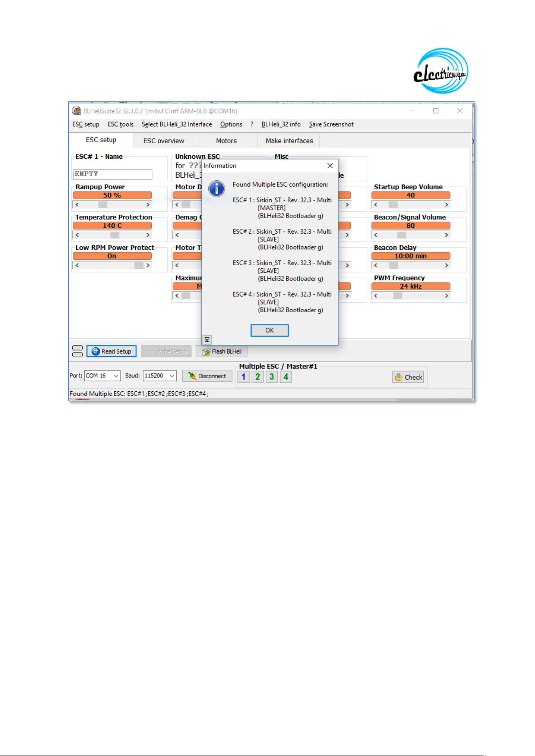Screen dimensions: 535x756
Task: Raise Temperature Protection using the right arrow
Action: pyautogui.click(x=148, y=235)
